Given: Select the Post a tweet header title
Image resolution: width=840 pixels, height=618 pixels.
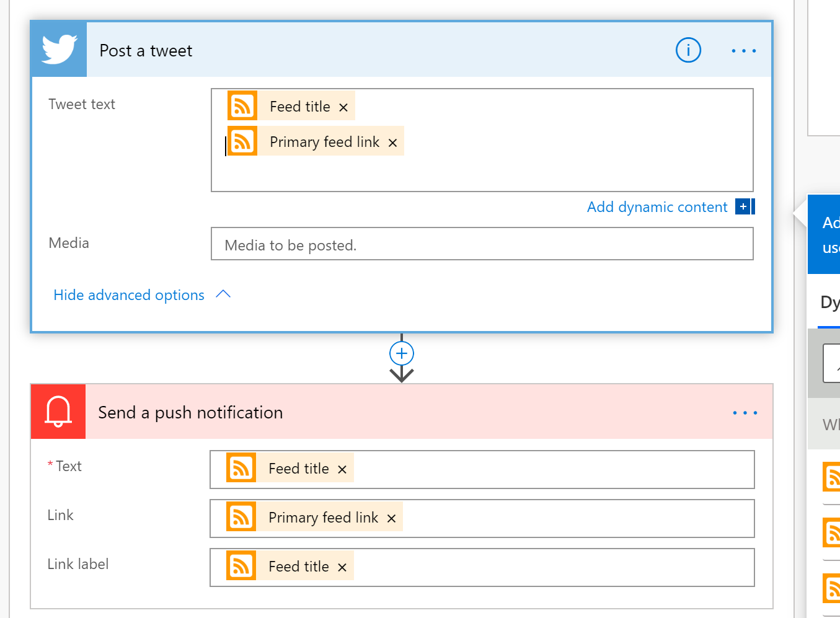Looking at the screenshot, I should (146, 51).
